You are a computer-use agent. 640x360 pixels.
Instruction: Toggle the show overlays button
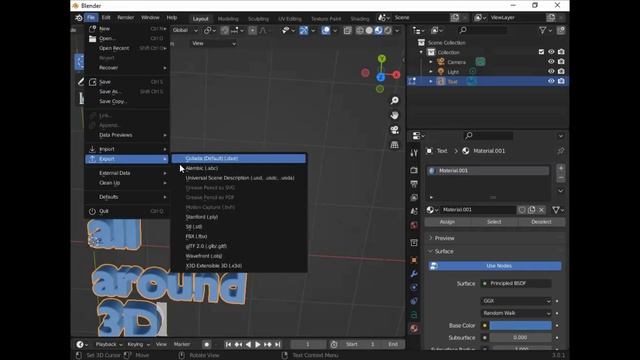(326, 31)
